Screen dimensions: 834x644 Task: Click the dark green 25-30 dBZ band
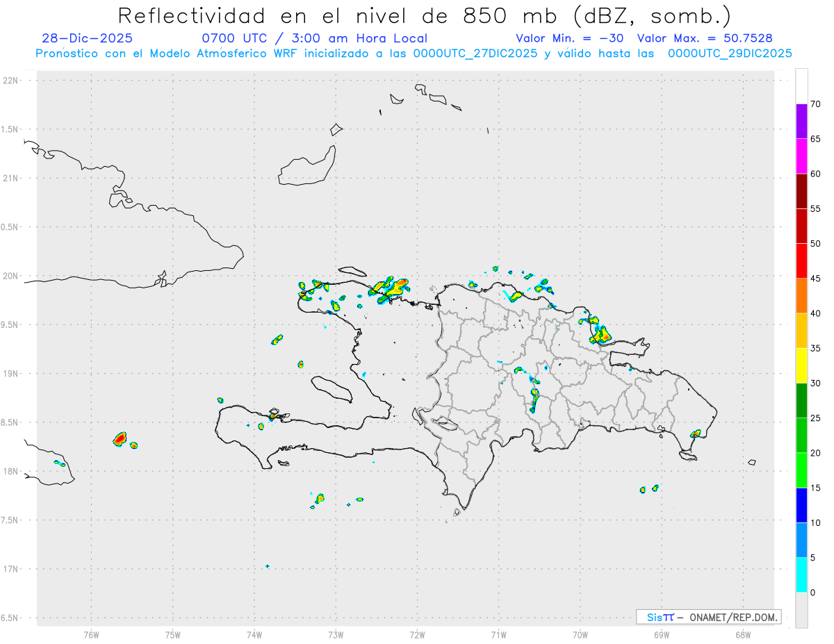pos(801,400)
